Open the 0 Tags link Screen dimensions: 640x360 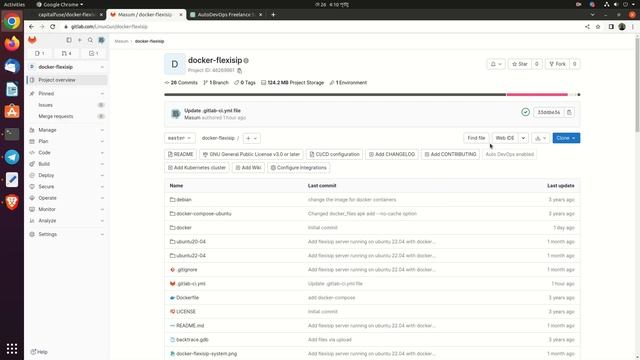point(245,82)
